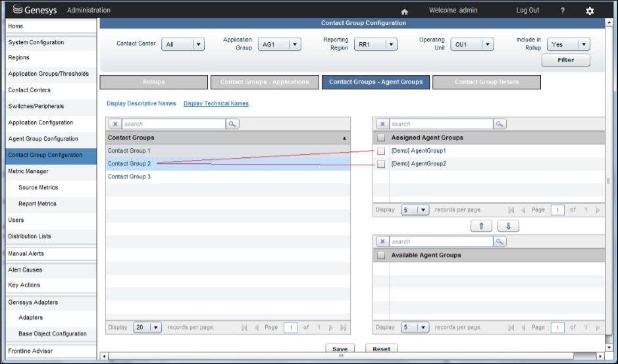The image size is (618, 364).
Task: Open the Contact Center dropdown
Action: (x=183, y=44)
